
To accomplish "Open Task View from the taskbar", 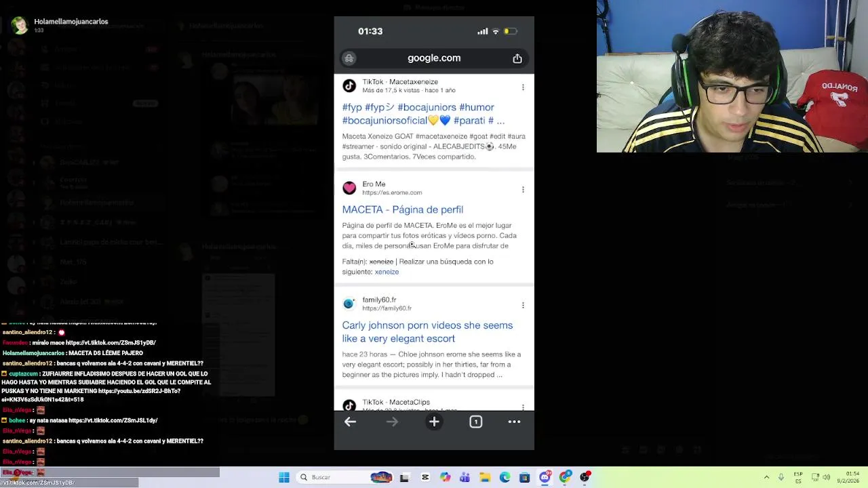I will coord(405,477).
